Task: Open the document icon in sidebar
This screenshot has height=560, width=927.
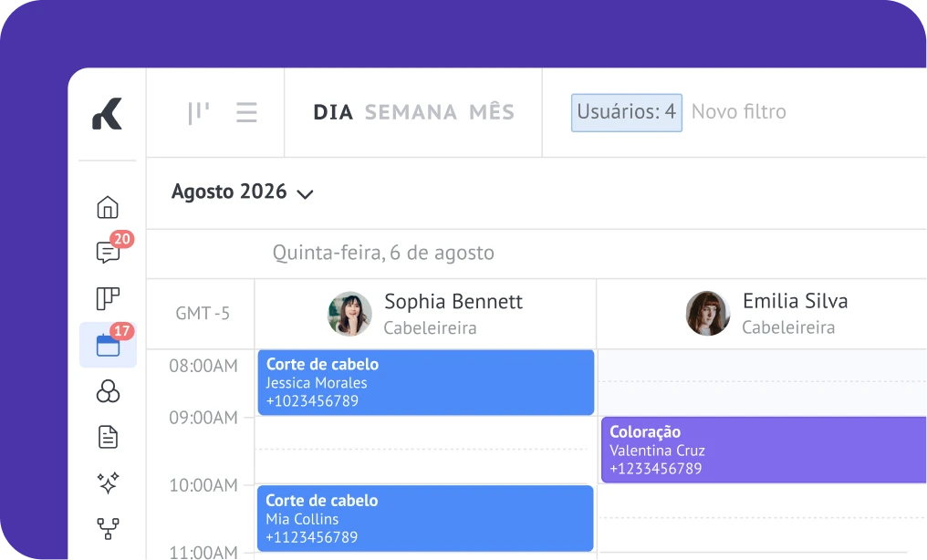Action: point(108,437)
